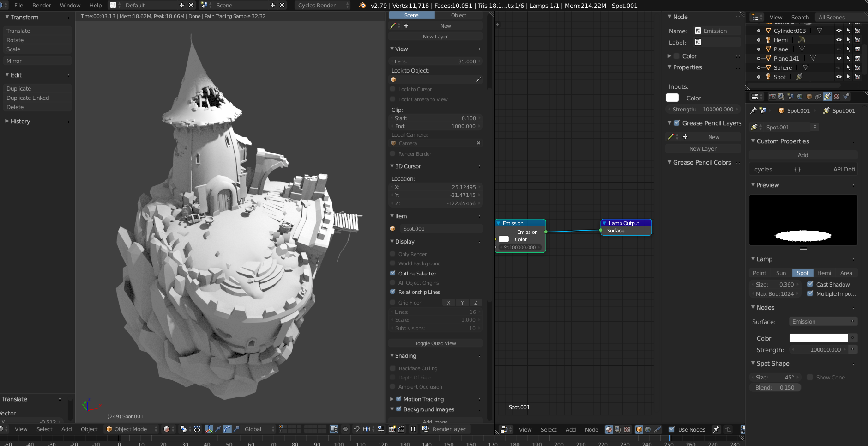Open the Surface shader Emission dropdown
The height and width of the screenshot is (446, 868).
coord(823,322)
